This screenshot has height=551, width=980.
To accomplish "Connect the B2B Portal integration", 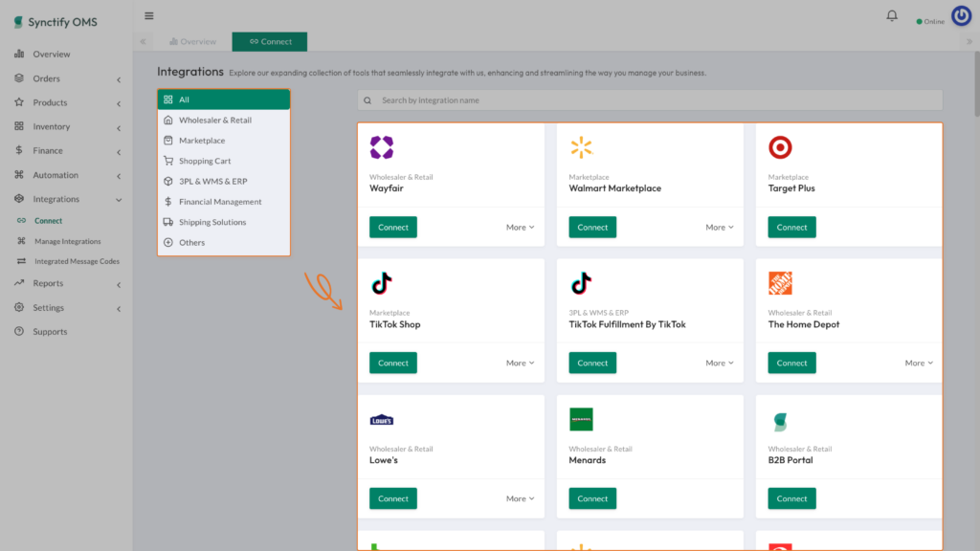I will click(791, 498).
